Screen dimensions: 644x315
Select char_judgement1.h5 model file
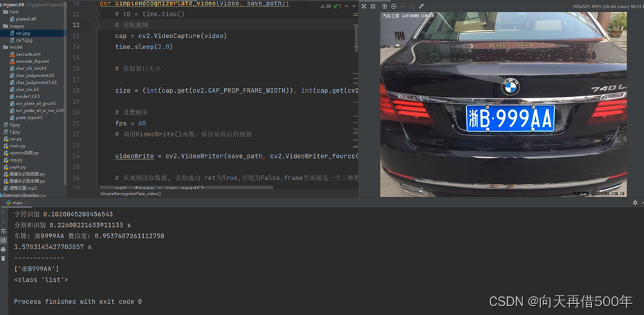[x=33, y=82]
